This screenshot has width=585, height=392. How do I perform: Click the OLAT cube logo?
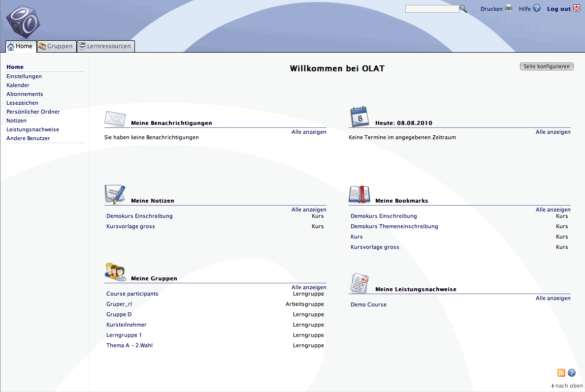[x=22, y=22]
